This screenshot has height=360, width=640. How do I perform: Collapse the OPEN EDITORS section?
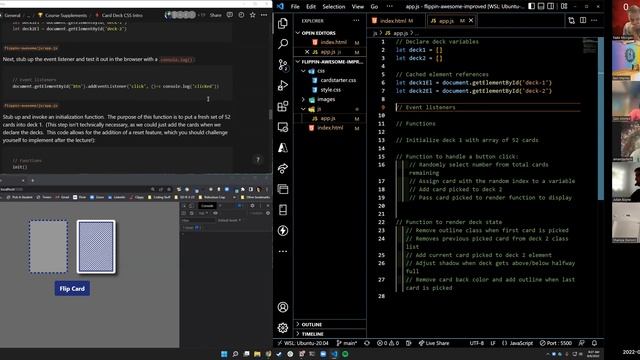tap(330, 33)
